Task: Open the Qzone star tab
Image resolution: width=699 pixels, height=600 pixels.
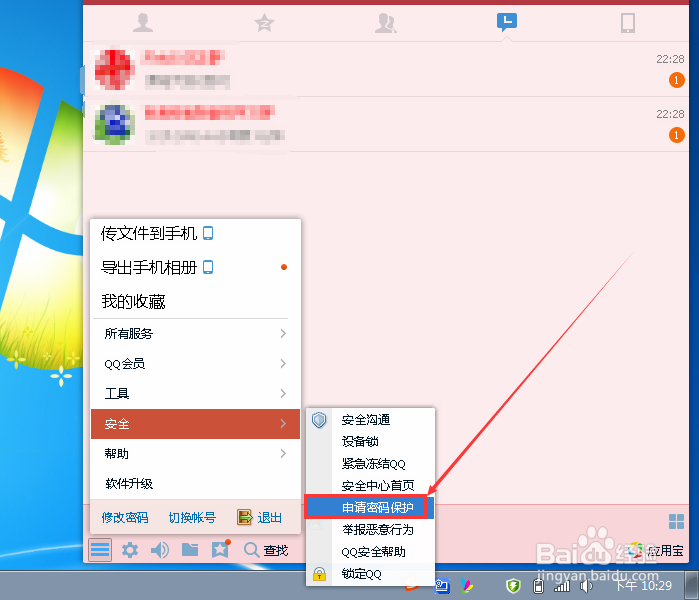Action: [x=264, y=23]
